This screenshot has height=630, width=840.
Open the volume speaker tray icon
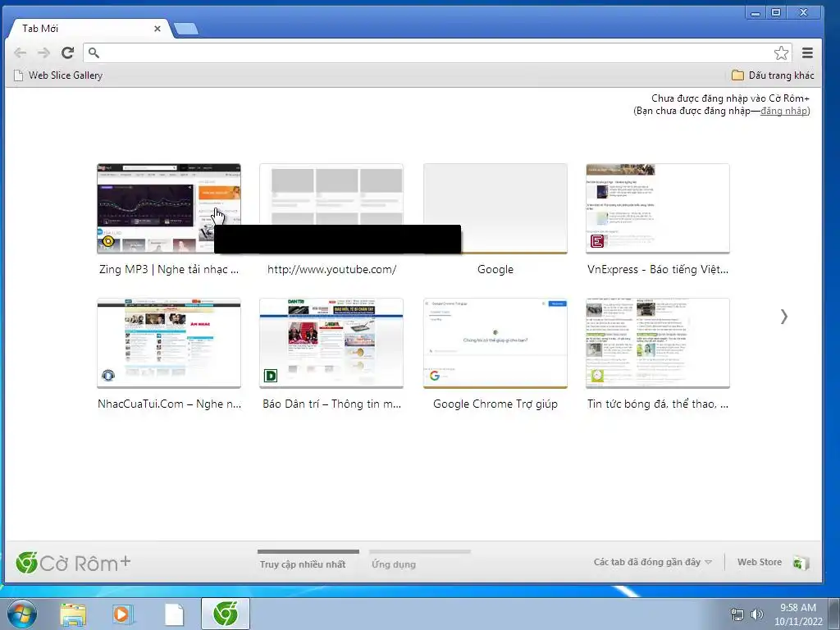pyautogui.click(x=756, y=614)
